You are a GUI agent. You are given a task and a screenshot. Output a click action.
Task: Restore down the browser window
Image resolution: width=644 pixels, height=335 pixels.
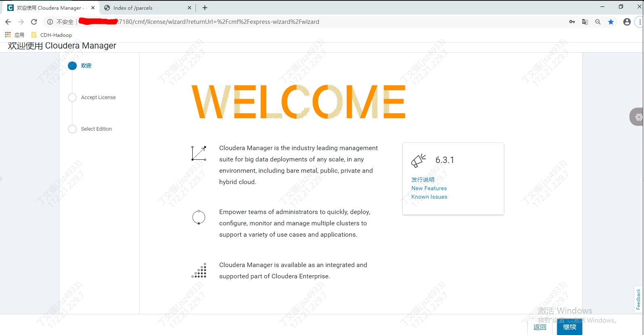pos(621,6)
